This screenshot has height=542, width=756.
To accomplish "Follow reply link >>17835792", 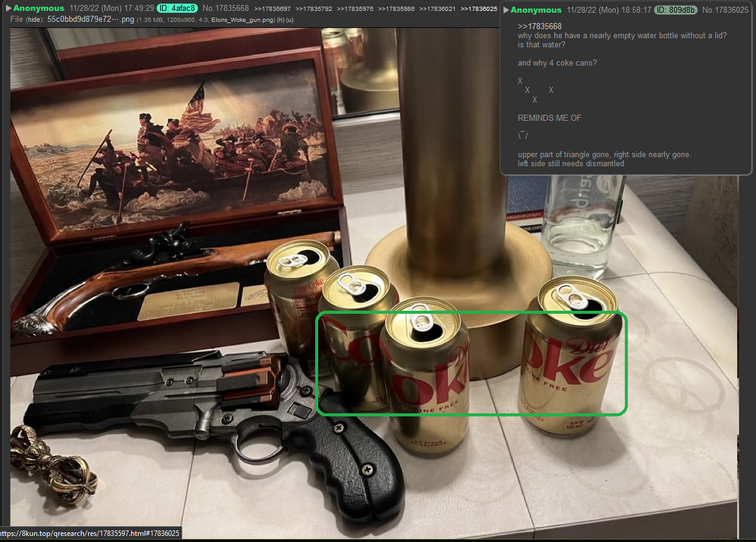I will pyautogui.click(x=313, y=9).
